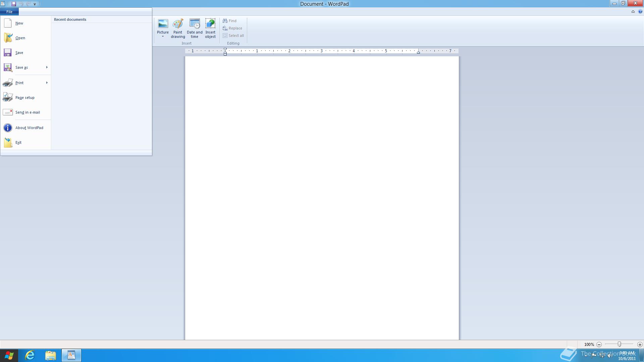The image size is (644, 362).
Task: Select Page setup in File menu
Action: pos(24,98)
